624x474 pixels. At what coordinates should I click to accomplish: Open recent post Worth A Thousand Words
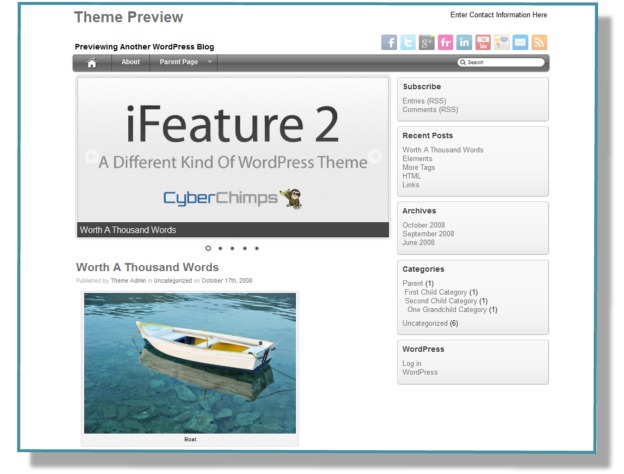pos(443,150)
